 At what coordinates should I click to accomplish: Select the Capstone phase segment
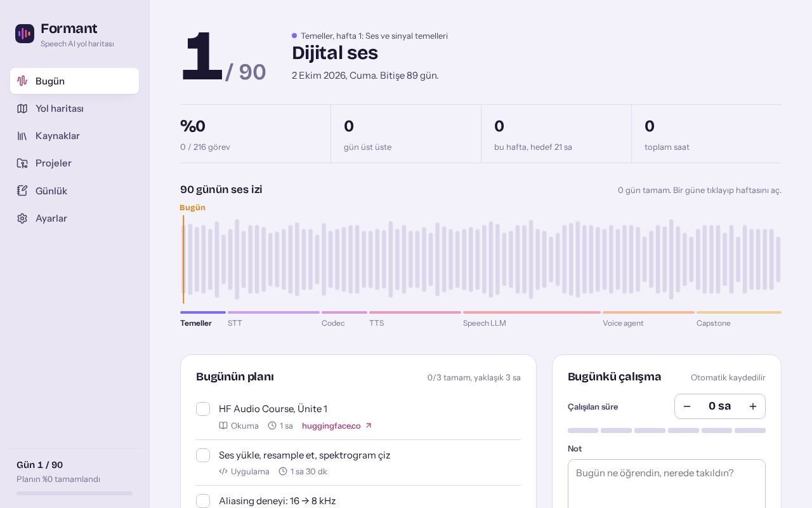click(739, 318)
